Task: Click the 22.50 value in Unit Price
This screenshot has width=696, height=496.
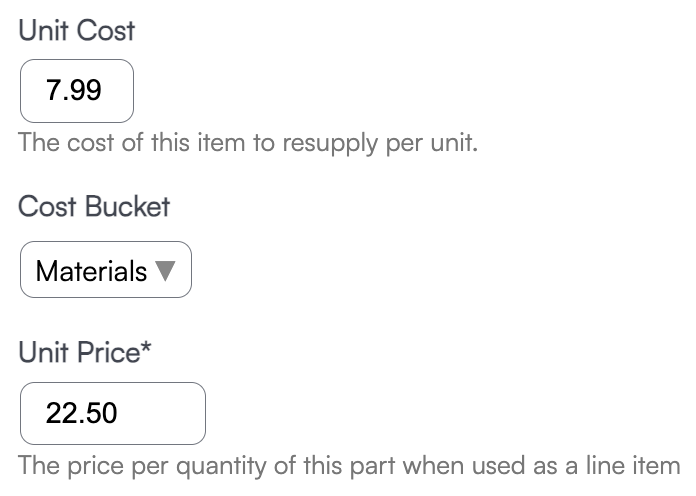Action: [x=81, y=412]
